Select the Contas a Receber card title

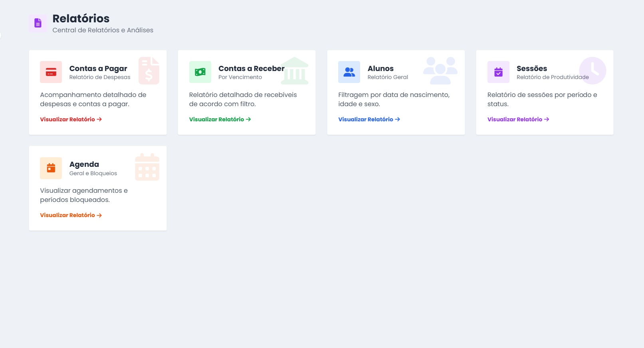(251, 69)
